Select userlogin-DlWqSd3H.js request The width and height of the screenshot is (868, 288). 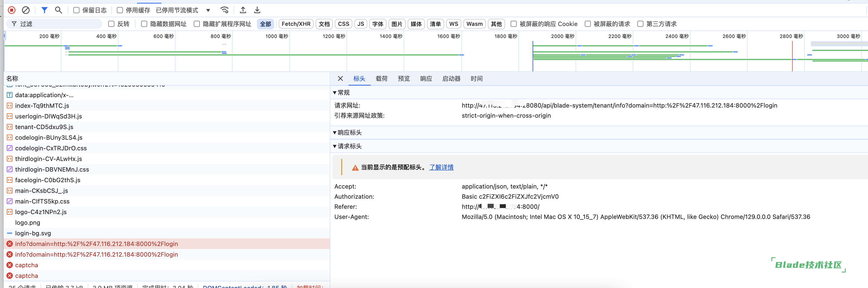coord(167,116)
